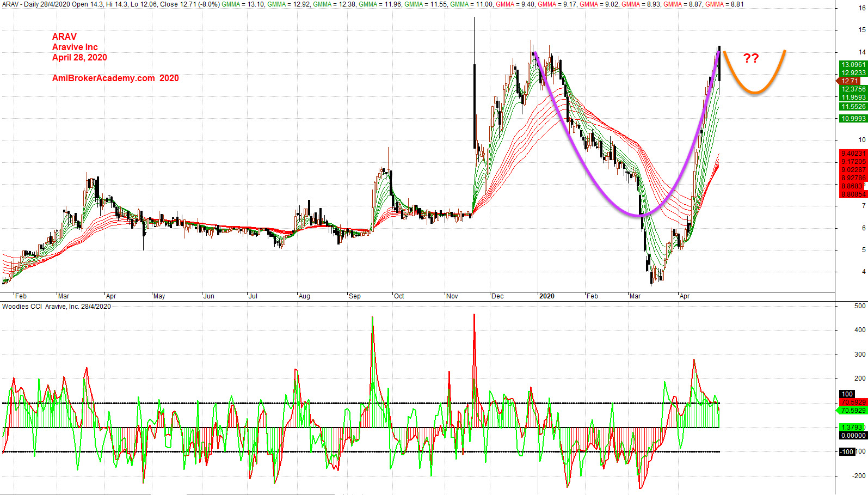Click the 'GMMA = 13.10' header value
This screenshot has height=495, width=868.
point(243,4)
